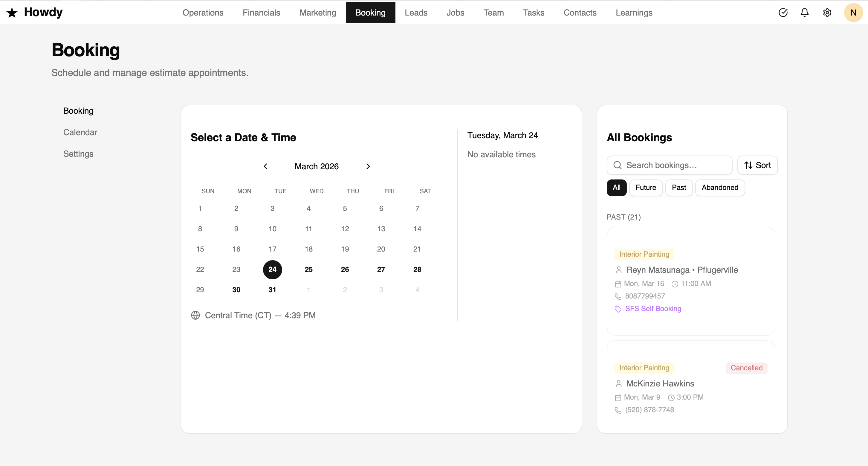Image resolution: width=868 pixels, height=466 pixels.
Task: Open notifications via the bell icon
Action: 804,13
